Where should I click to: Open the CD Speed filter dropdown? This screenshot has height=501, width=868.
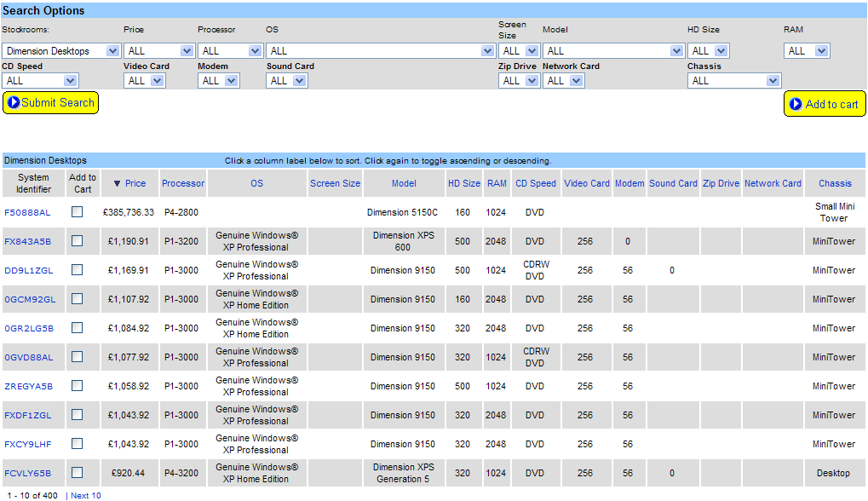40,81
